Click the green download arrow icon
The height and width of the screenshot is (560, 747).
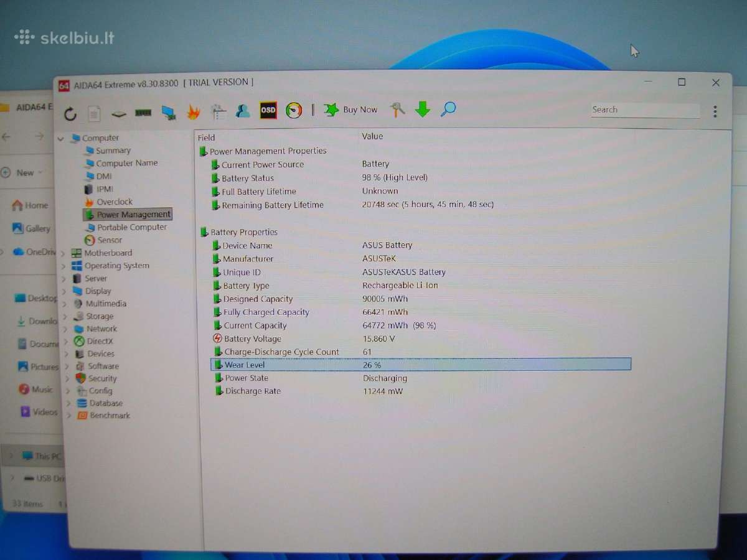point(423,110)
